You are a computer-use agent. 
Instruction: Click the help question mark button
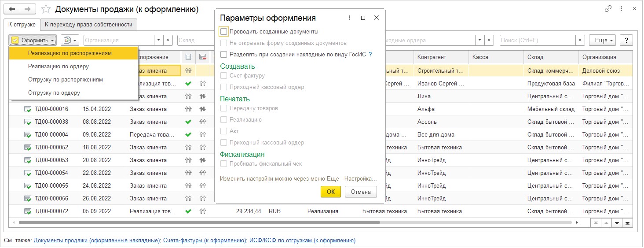[626, 40]
